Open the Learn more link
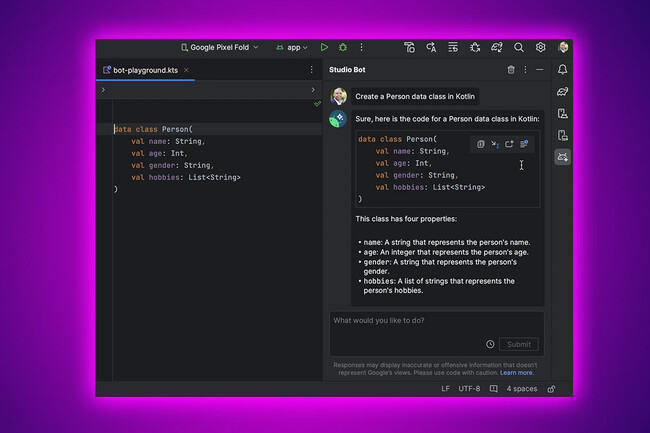 [x=517, y=373]
